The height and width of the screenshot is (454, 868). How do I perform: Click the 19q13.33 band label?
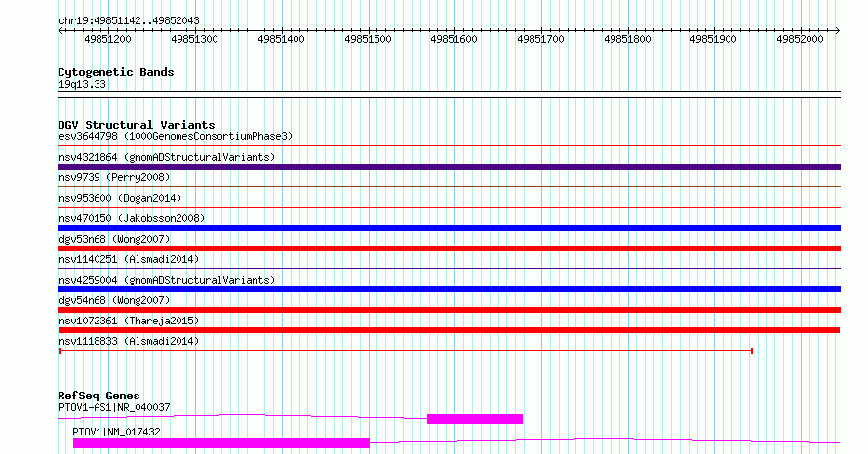tap(82, 84)
